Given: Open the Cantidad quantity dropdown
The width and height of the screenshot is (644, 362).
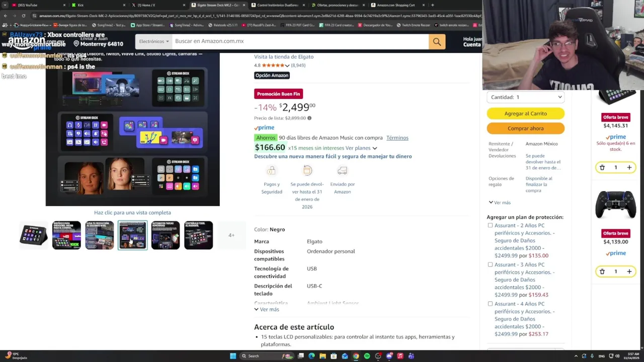Looking at the screenshot, I should point(526,97).
